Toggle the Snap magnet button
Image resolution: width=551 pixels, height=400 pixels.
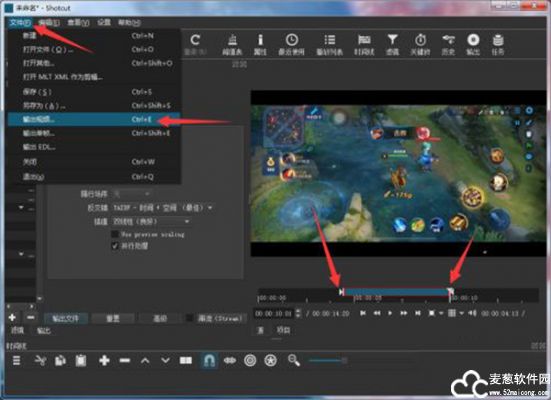coord(209,360)
